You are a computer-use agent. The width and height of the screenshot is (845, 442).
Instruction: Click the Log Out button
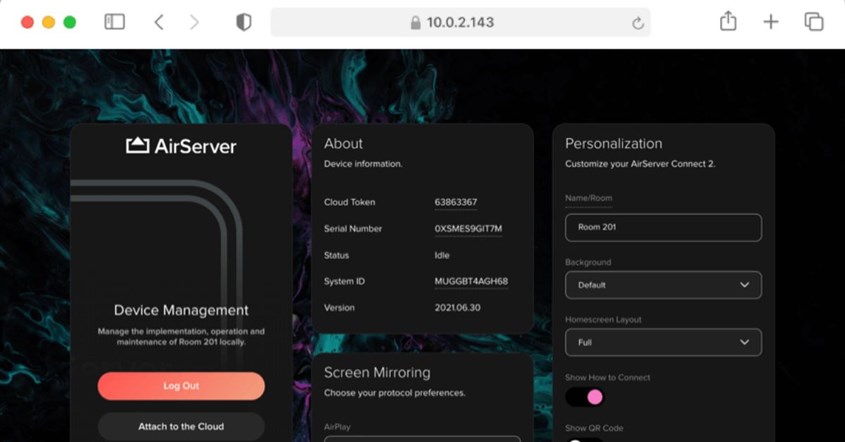coord(181,386)
